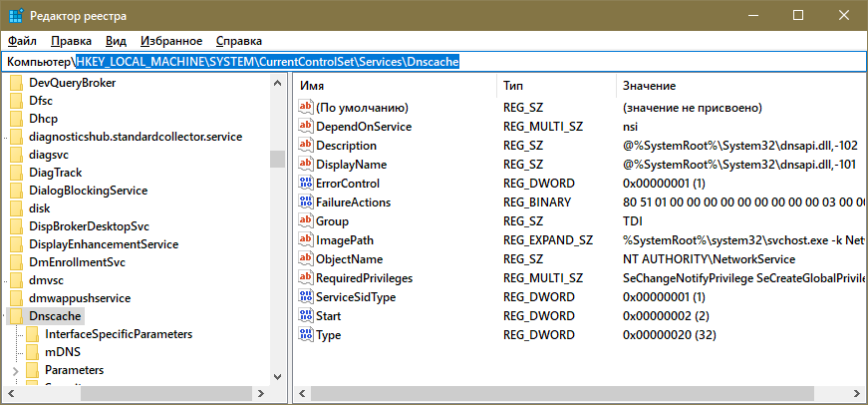Click the DependOnService value icon

tap(306, 127)
